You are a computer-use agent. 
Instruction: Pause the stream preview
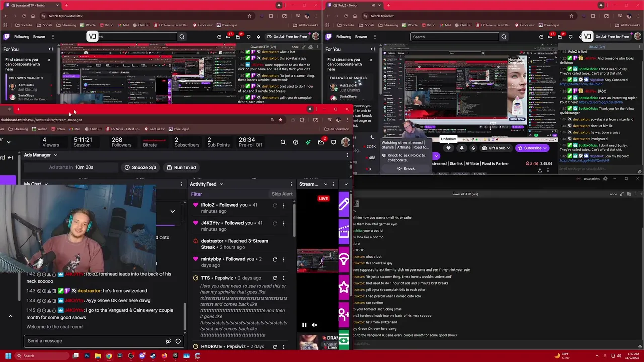click(304, 325)
